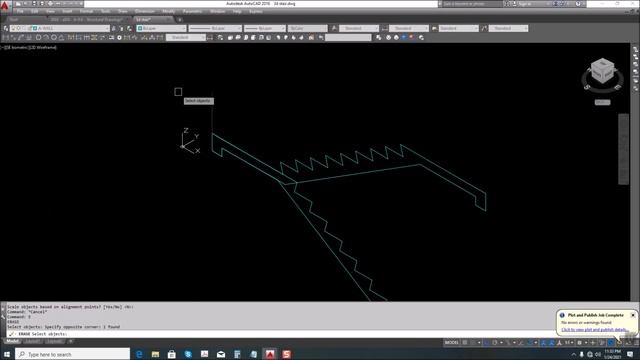Open the ByColor plot style dropdown
The image size is (640, 360).
[x=307, y=29]
